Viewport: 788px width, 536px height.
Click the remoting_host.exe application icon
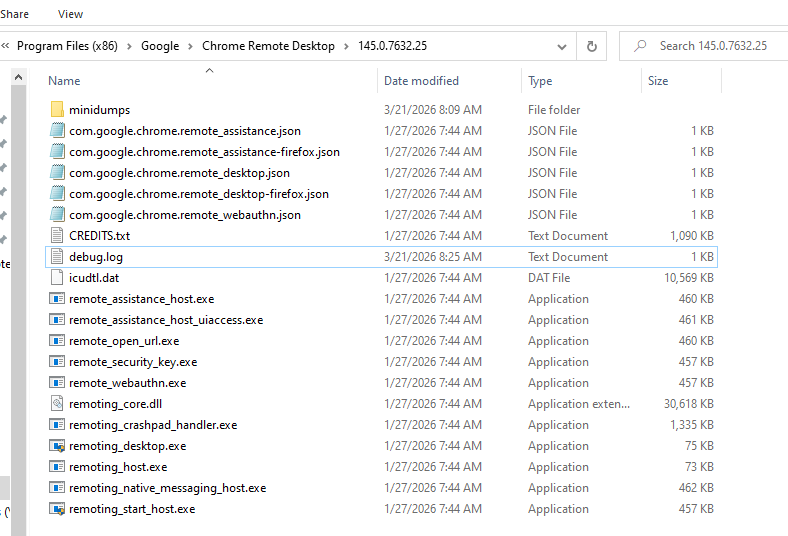click(57, 467)
